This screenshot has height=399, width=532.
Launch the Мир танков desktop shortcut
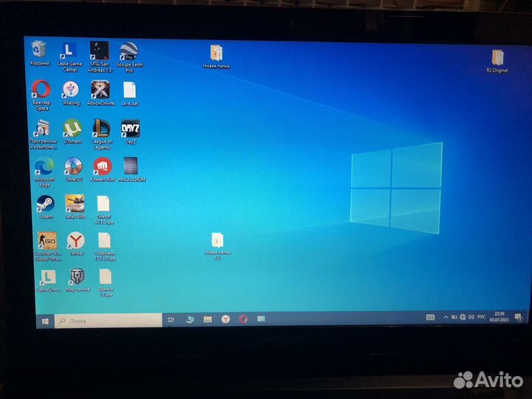78,280
